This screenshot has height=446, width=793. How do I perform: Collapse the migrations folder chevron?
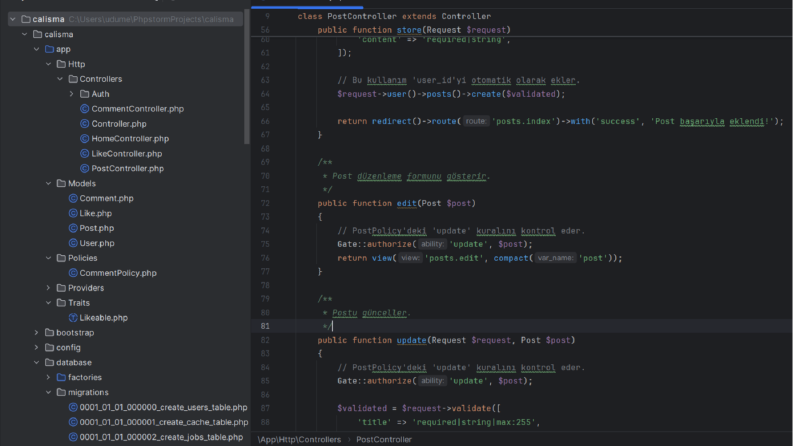point(49,392)
